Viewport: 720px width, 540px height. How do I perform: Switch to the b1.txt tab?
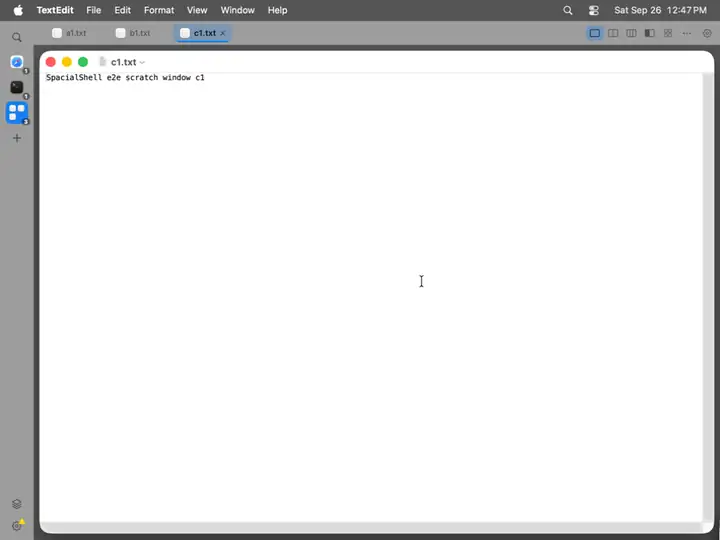(x=133, y=33)
